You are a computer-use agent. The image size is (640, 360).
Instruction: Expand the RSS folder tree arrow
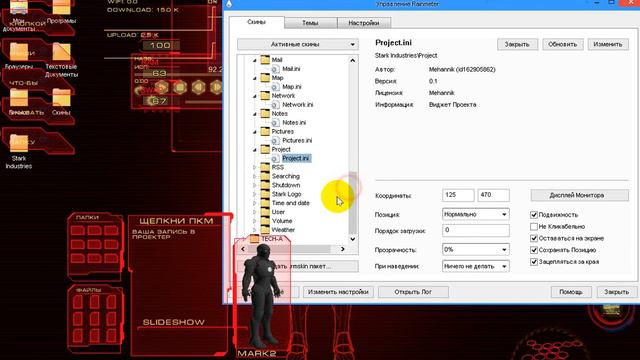coord(255,167)
